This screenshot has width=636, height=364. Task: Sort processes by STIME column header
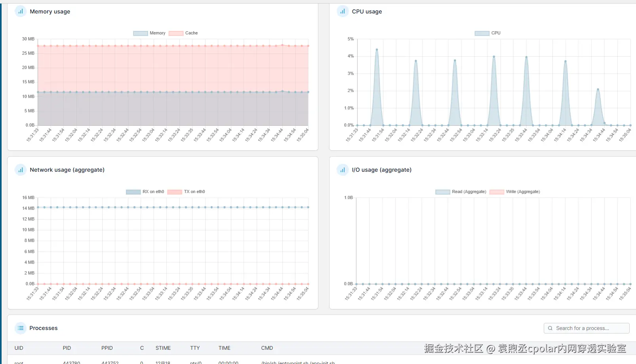click(x=163, y=348)
